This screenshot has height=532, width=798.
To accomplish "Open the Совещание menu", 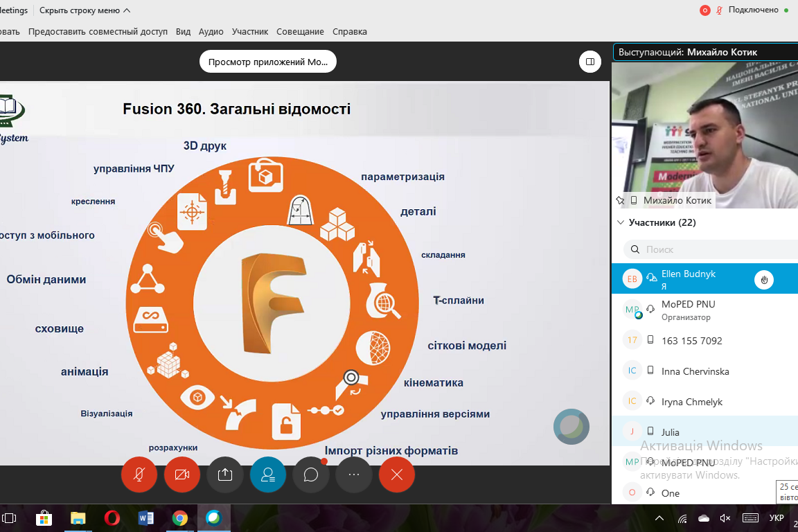I will [x=300, y=31].
